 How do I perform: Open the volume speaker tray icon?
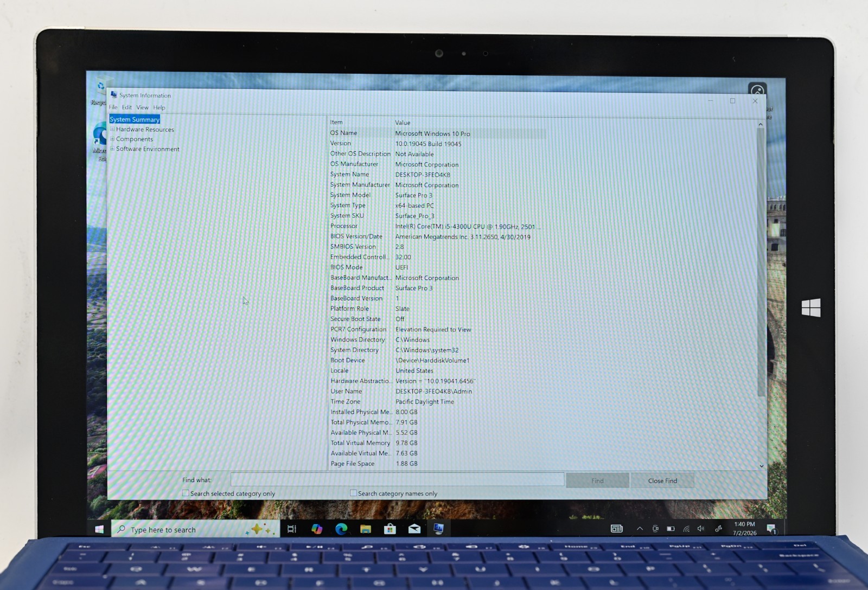coord(701,529)
